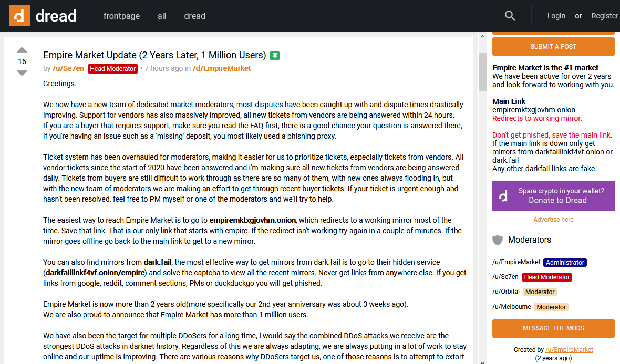
Task: Click the dread site name text
Action: 56,16
